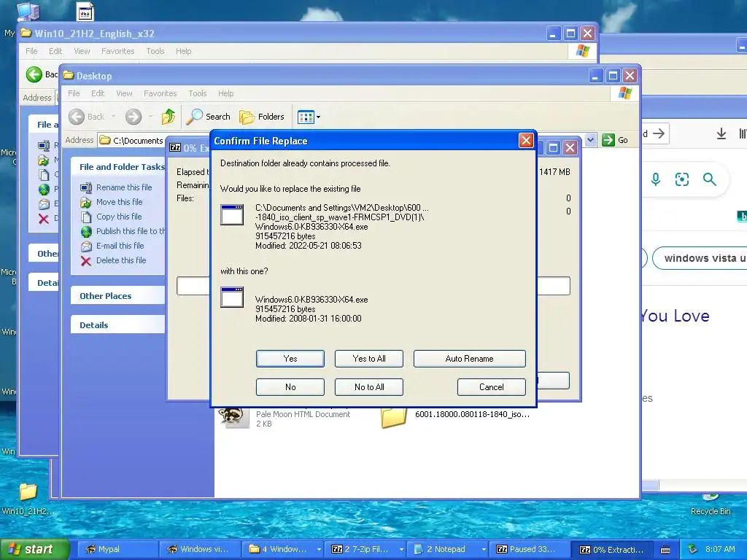Click the browser downloads arrow icon

(x=721, y=134)
